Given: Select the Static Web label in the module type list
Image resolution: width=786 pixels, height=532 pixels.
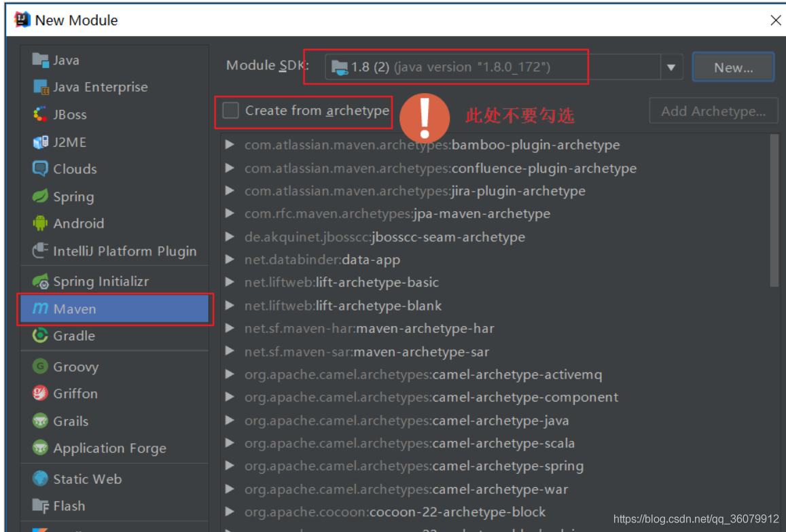Looking at the screenshot, I should [x=87, y=479].
